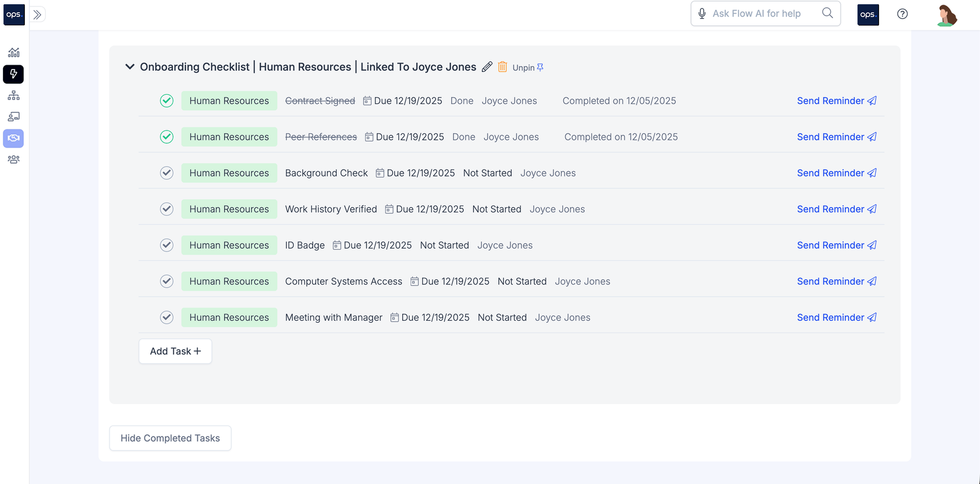
Task: Mark Meeting with Manager task complete
Action: tap(167, 317)
